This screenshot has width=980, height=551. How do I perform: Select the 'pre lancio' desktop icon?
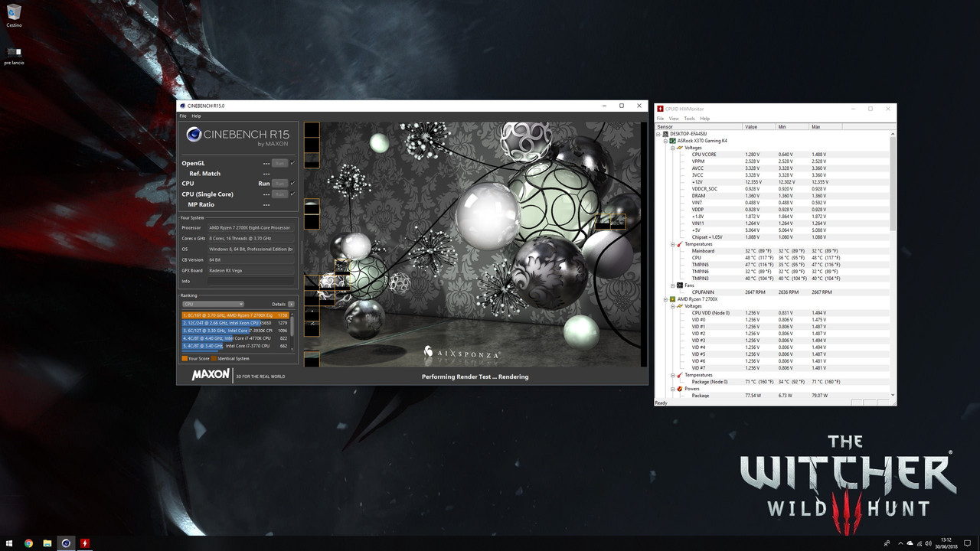click(14, 55)
